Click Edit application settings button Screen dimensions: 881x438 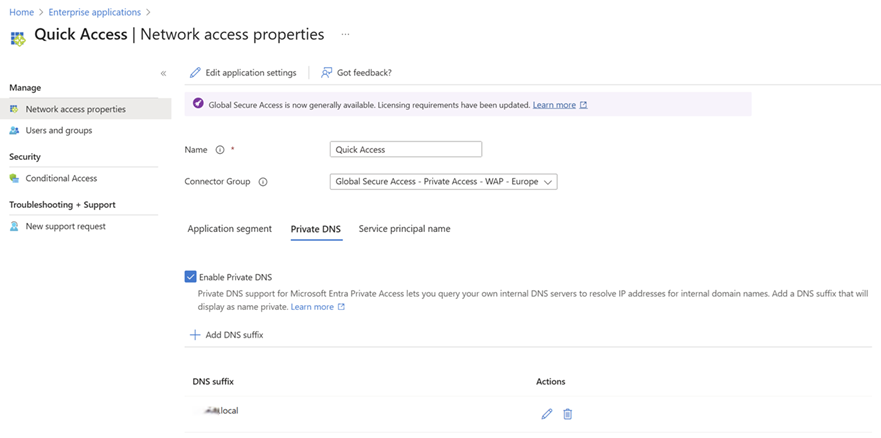(x=243, y=73)
